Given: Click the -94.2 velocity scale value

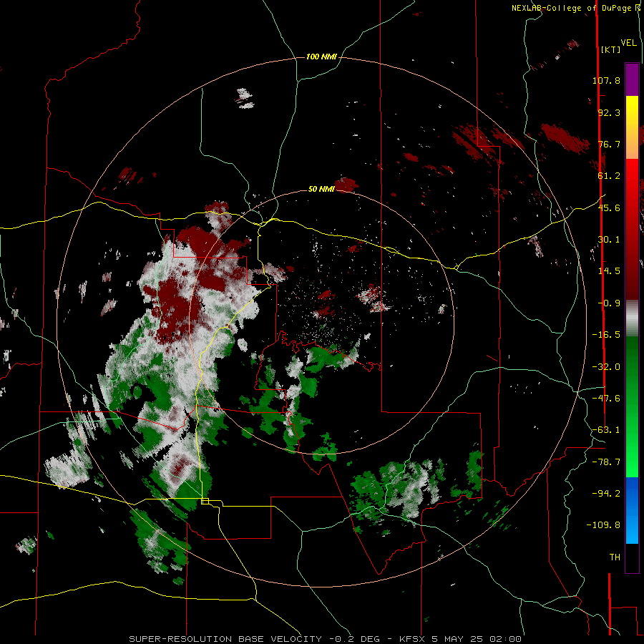Looking at the screenshot, I should pos(606,494).
